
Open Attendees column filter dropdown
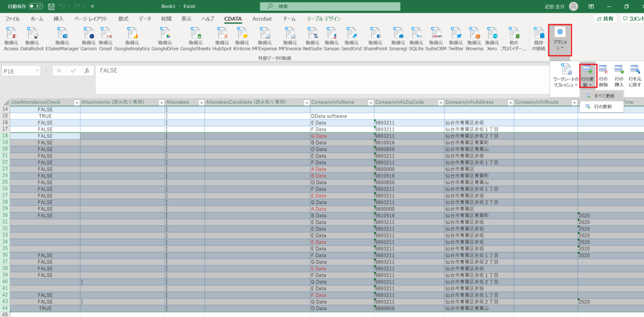pyautogui.click(x=200, y=102)
